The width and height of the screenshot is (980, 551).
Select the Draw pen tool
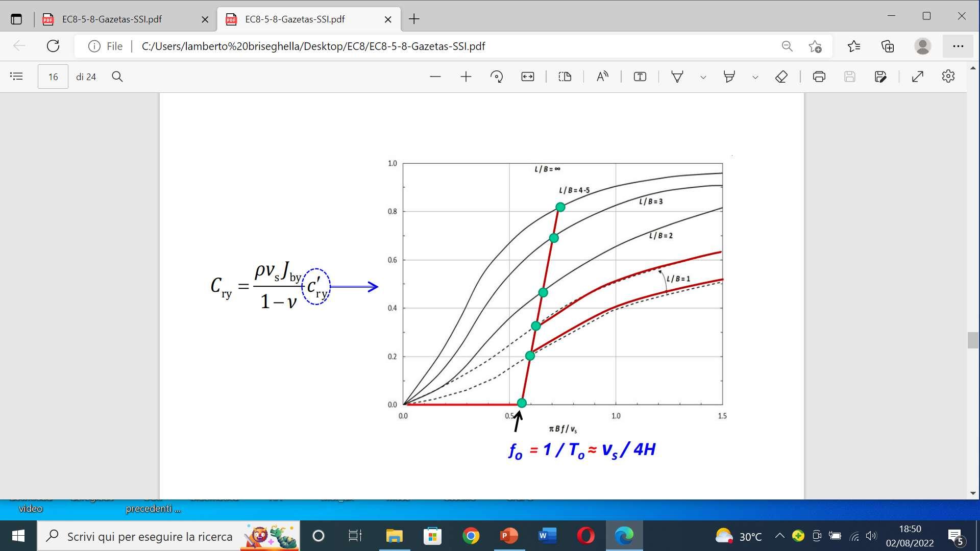click(x=677, y=77)
